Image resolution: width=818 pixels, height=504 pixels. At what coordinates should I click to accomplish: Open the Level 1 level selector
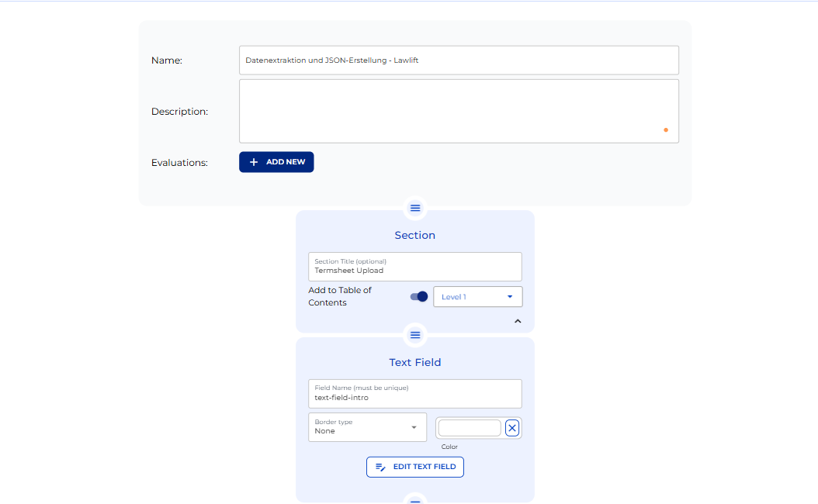coord(477,296)
